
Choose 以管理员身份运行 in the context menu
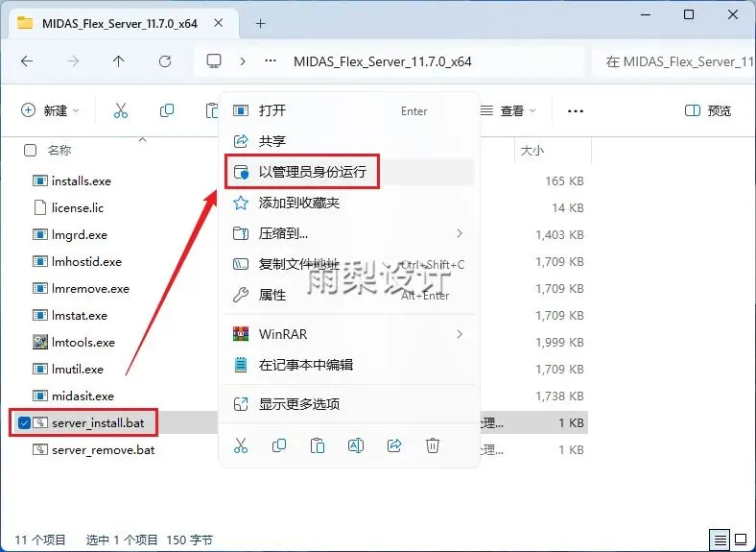pyautogui.click(x=349, y=172)
